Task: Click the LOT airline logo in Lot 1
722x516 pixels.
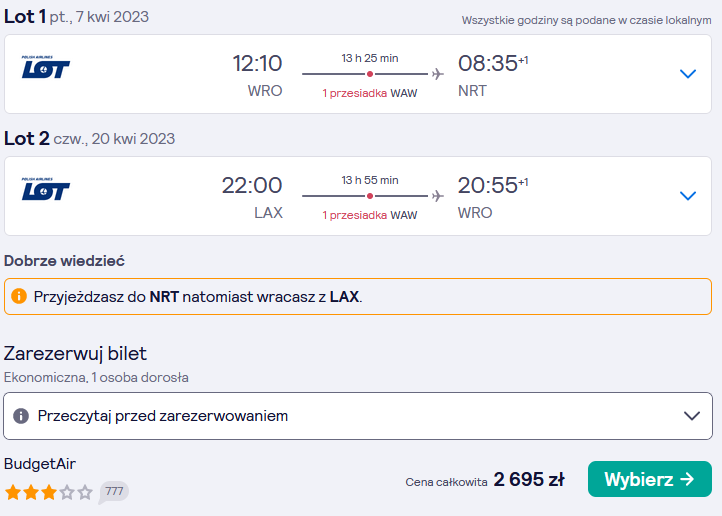Action: point(46,67)
